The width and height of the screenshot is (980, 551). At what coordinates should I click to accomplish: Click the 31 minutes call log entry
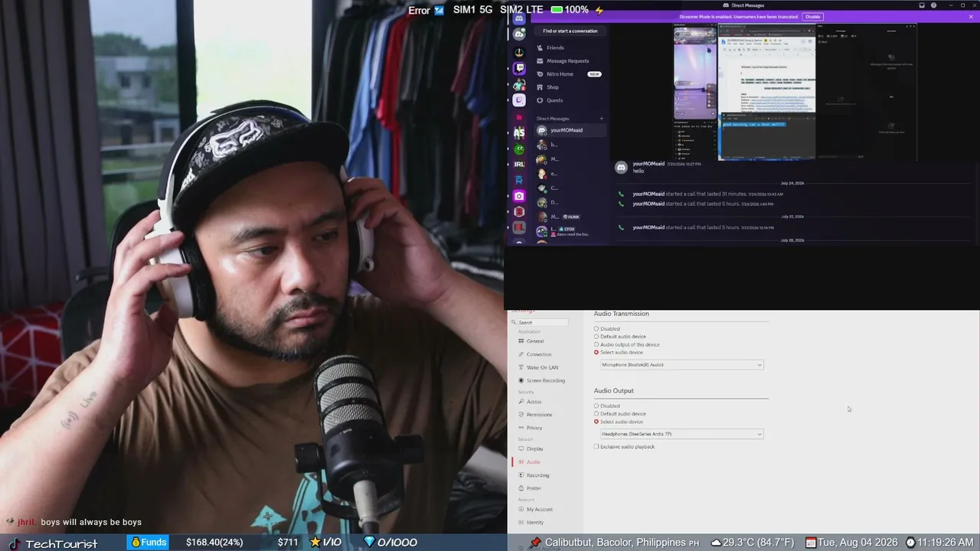pyautogui.click(x=707, y=194)
